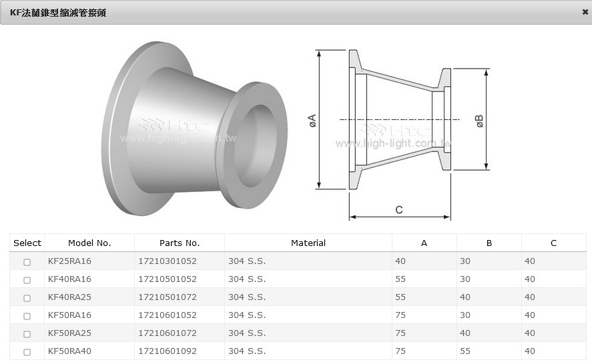The height and width of the screenshot is (364, 592).
Task: Toggle the KF50RA40 checkbox
Action: [x=27, y=352]
